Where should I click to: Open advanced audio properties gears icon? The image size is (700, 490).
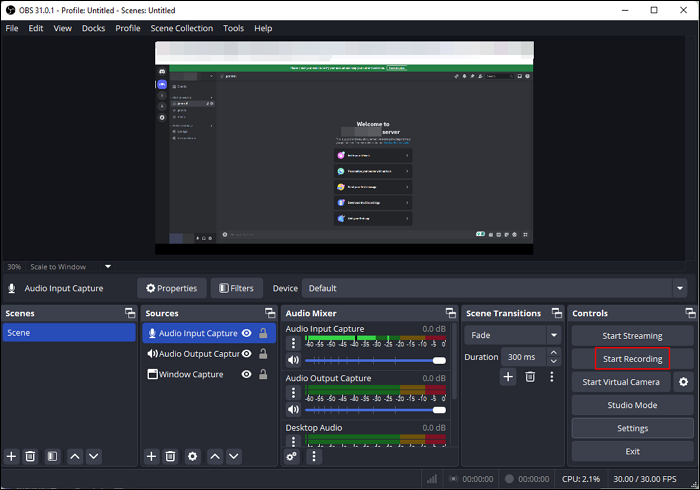pos(292,456)
